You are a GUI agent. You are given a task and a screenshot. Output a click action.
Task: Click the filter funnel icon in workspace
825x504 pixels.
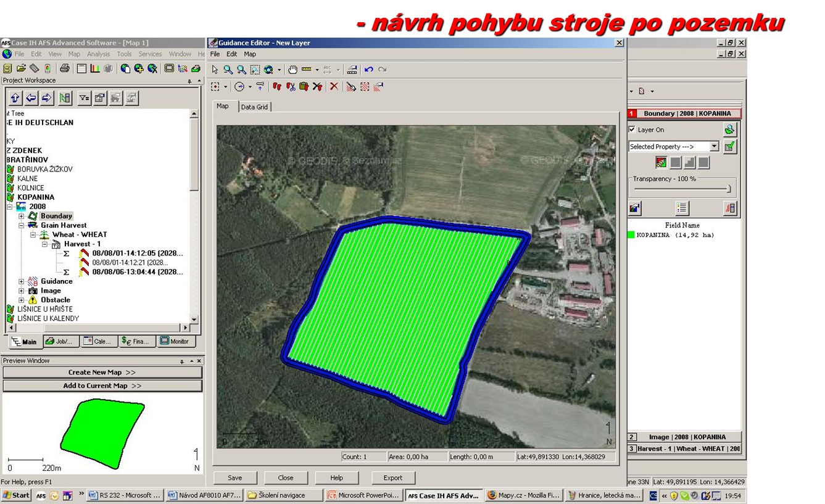point(84,97)
